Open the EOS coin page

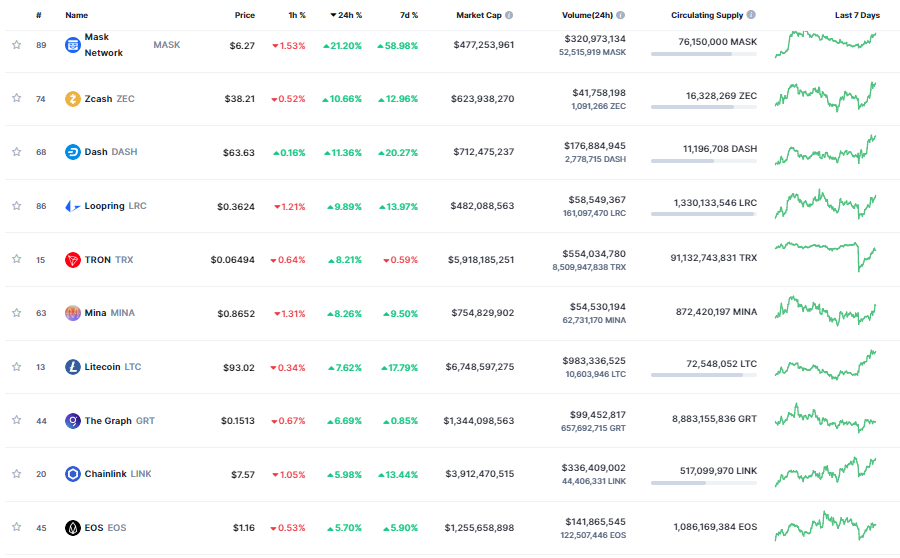105,528
